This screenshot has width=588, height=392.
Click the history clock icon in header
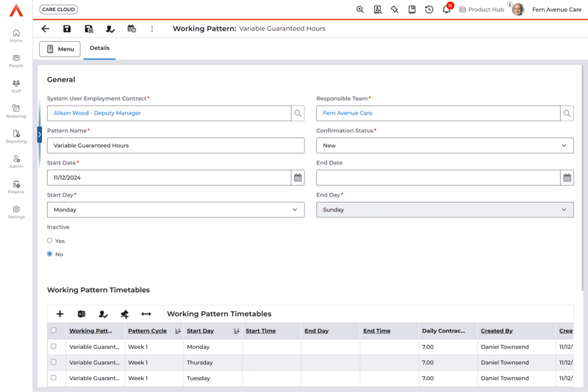[x=429, y=10]
